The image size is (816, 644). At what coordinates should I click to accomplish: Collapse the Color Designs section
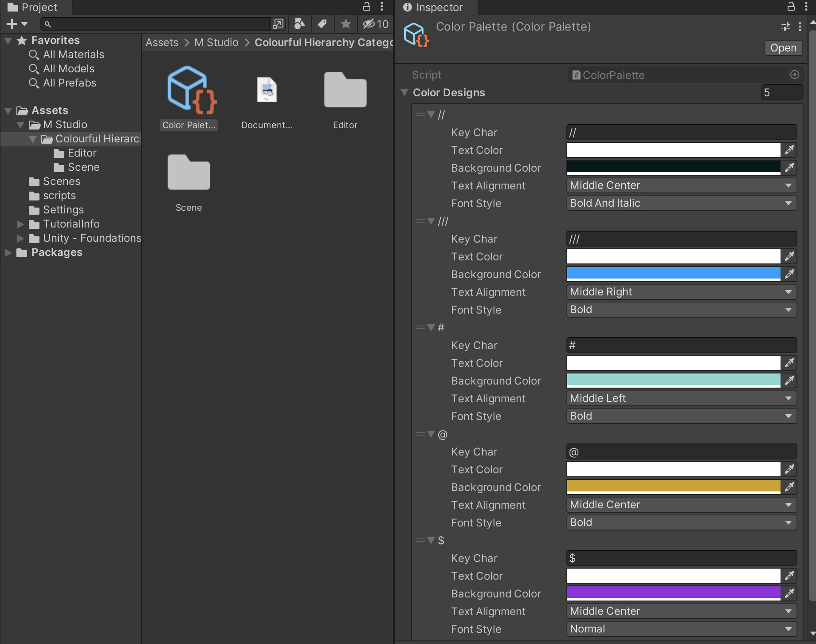click(x=404, y=92)
